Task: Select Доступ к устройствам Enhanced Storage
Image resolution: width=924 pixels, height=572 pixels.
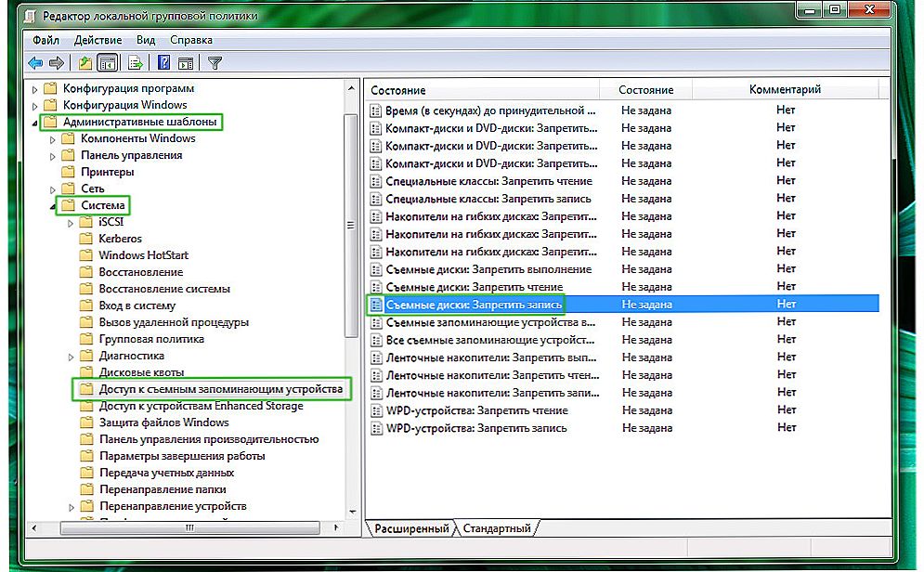Action: [201, 405]
